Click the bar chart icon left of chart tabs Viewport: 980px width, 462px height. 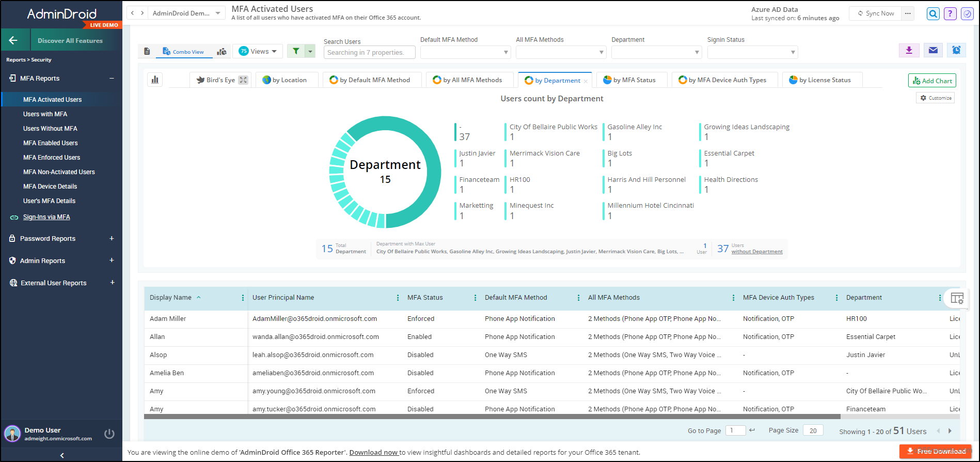click(x=155, y=80)
